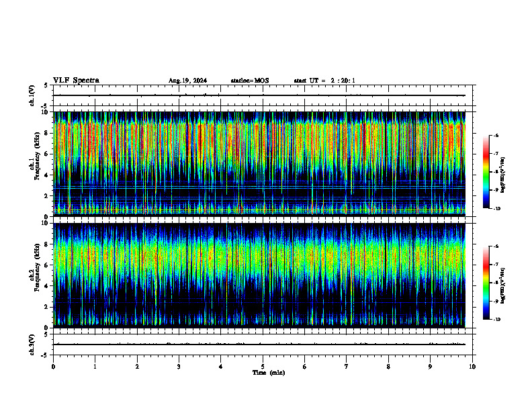Screen dimensions: 532x411
Task: Click the "Time (min)" axis label
Action: tap(269, 373)
